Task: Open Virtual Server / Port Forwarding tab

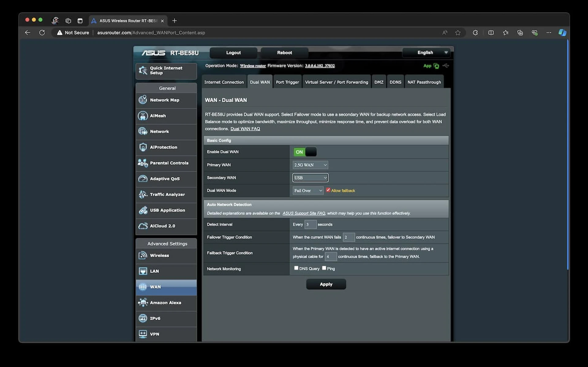Action: [337, 82]
